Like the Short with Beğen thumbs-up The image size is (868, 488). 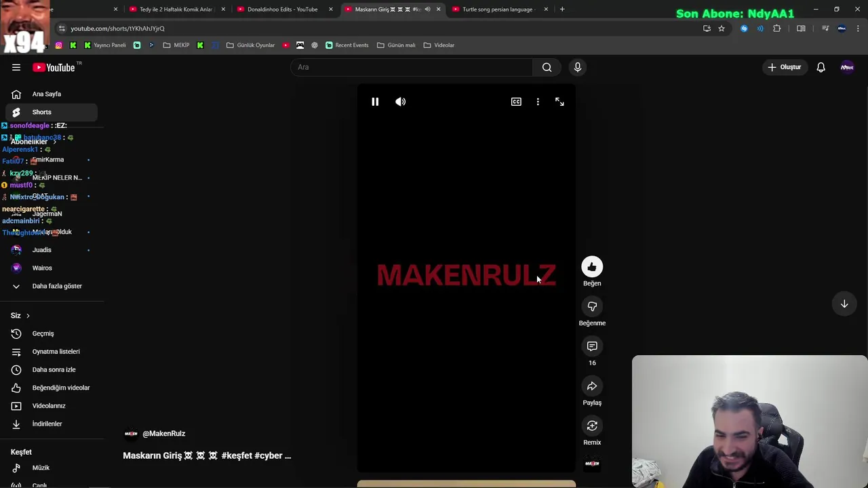(x=592, y=267)
